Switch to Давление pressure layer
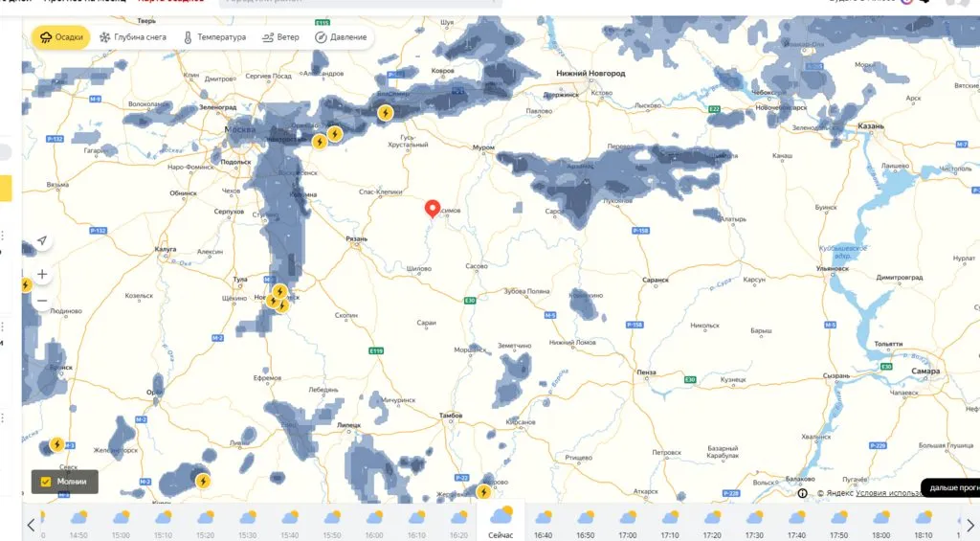980x541 pixels. (x=341, y=37)
